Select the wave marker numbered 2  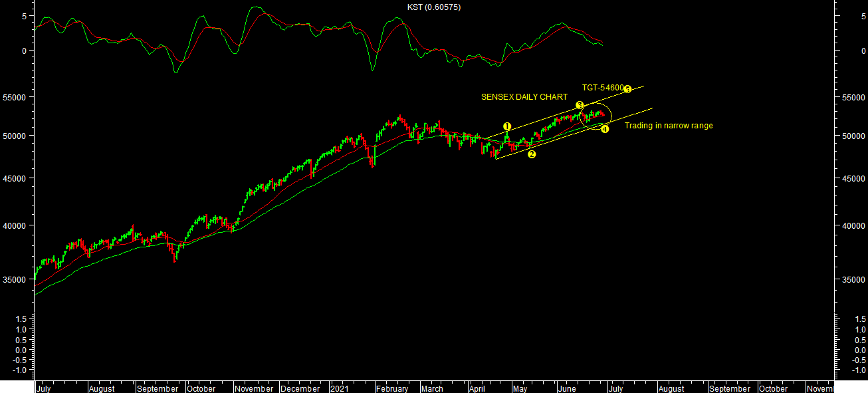coord(532,154)
